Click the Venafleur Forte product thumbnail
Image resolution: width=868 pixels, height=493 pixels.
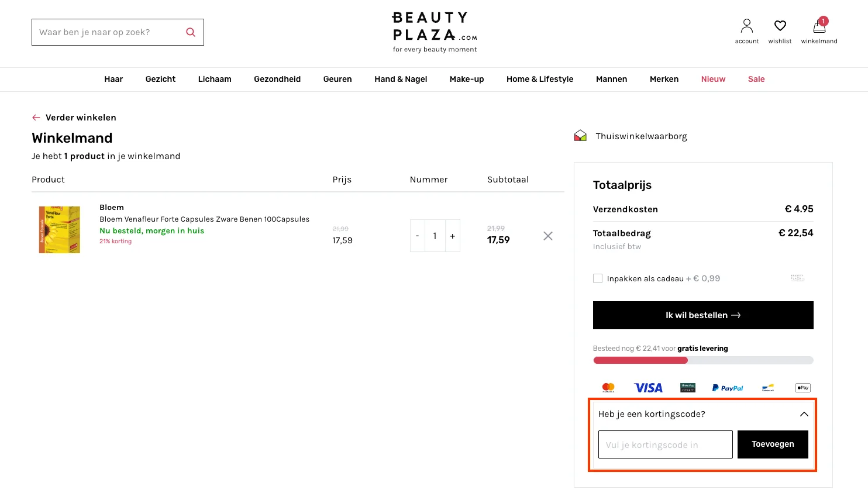[x=60, y=230]
